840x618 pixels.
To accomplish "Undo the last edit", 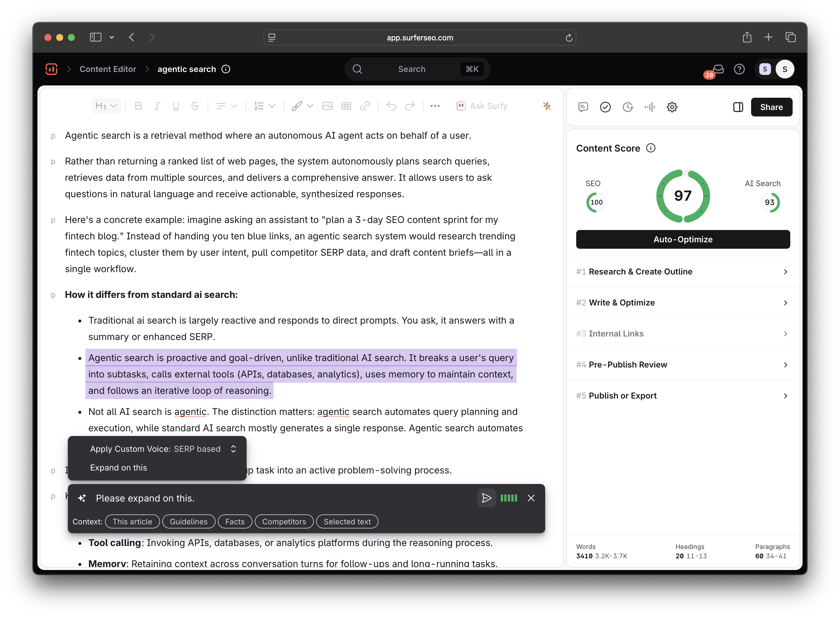I will click(391, 106).
